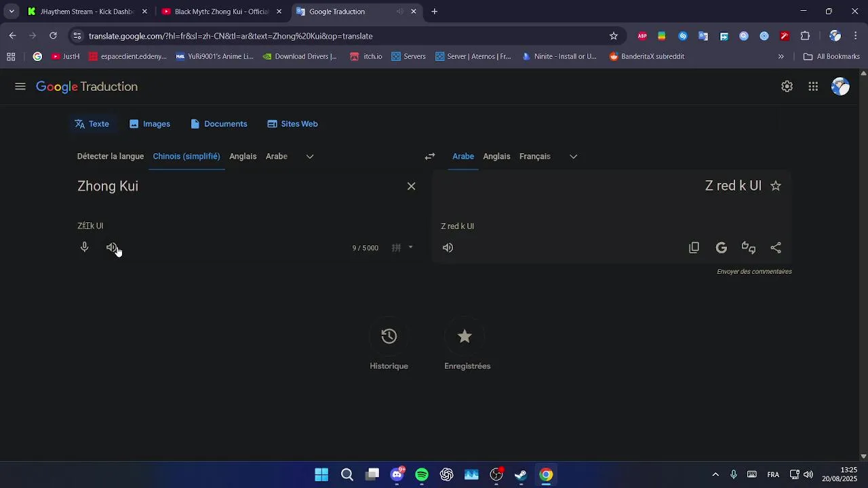Show hidden bookmarks chevron
868x488 pixels.
tap(781, 57)
